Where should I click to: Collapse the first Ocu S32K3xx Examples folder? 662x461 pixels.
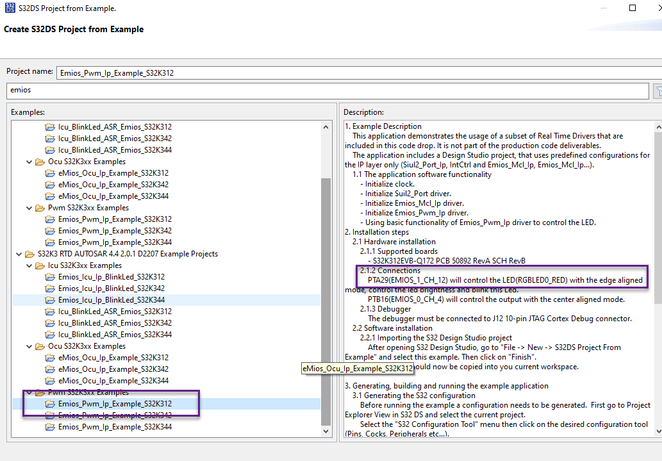pos(29,162)
